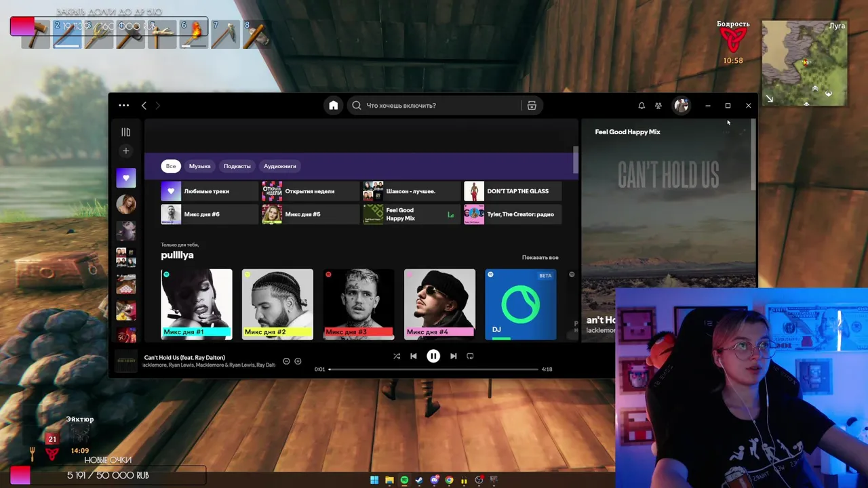The width and height of the screenshot is (868, 488).
Task: Open Google Chrome from taskbar
Action: pos(449,480)
